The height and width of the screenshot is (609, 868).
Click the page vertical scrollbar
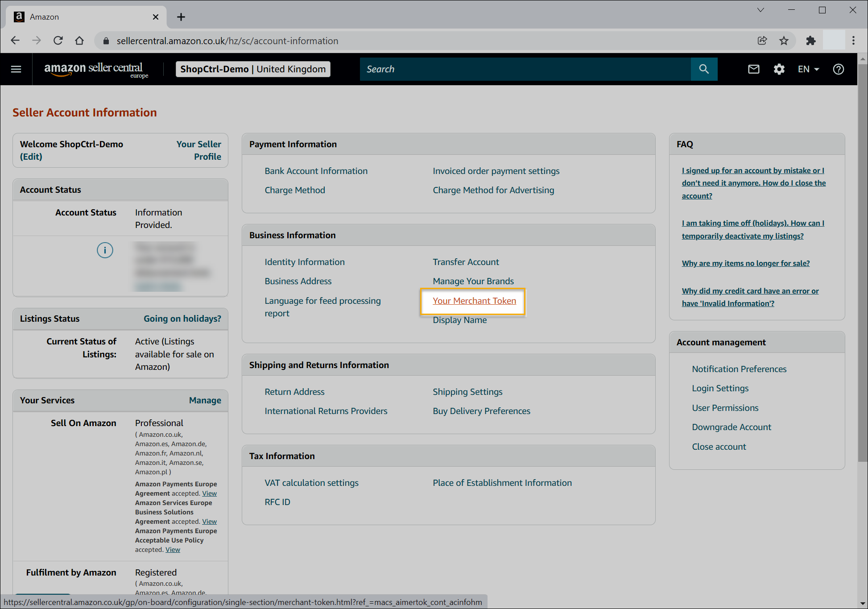pos(863,263)
